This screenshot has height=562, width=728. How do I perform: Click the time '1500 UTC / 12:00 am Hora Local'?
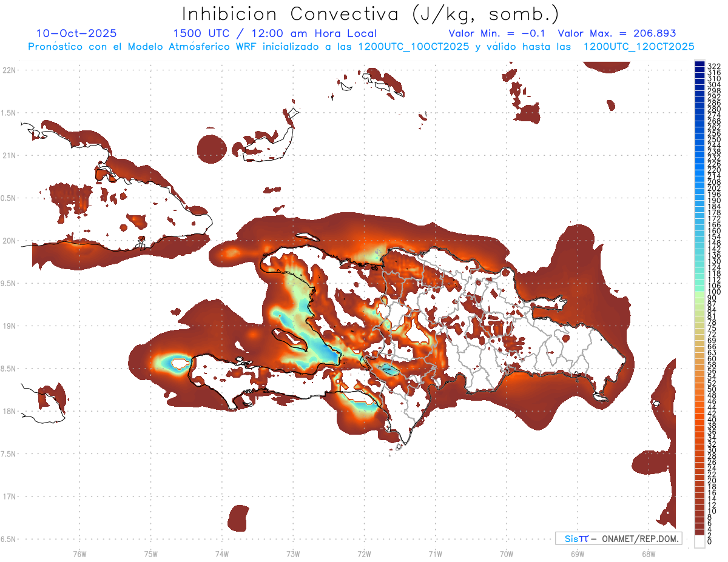[x=275, y=34]
